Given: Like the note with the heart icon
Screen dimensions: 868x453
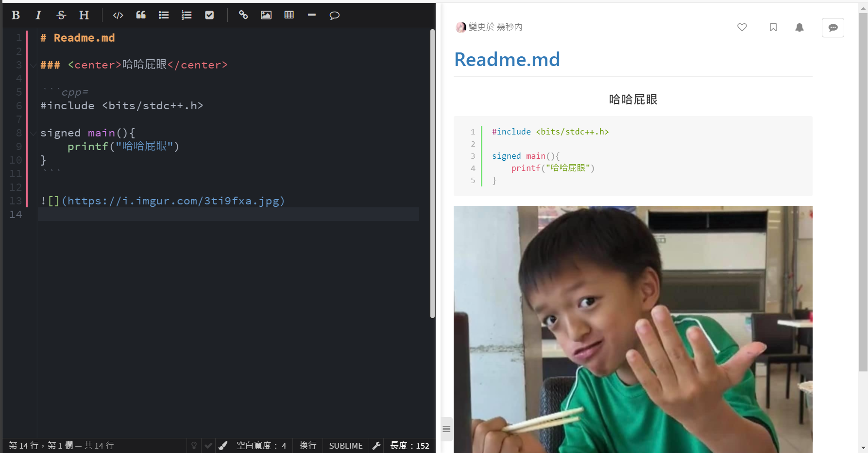Looking at the screenshot, I should click(x=742, y=28).
